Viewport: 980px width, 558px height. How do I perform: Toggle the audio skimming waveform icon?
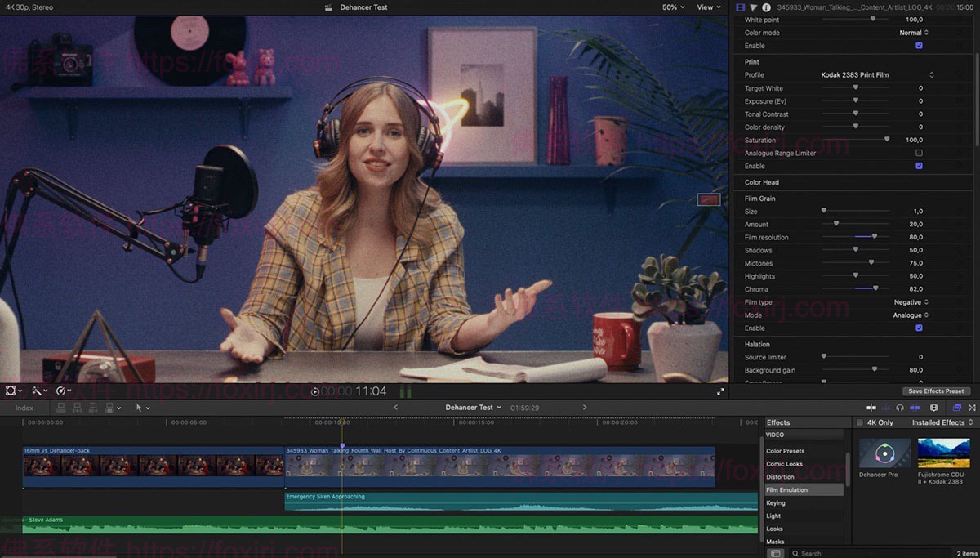pyautogui.click(x=885, y=407)
